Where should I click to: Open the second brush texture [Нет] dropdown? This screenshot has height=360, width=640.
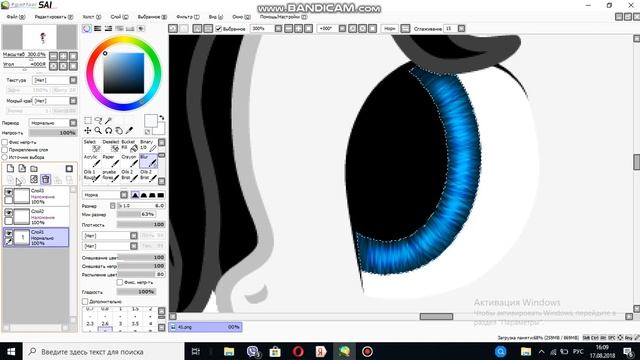coord(133,246)
